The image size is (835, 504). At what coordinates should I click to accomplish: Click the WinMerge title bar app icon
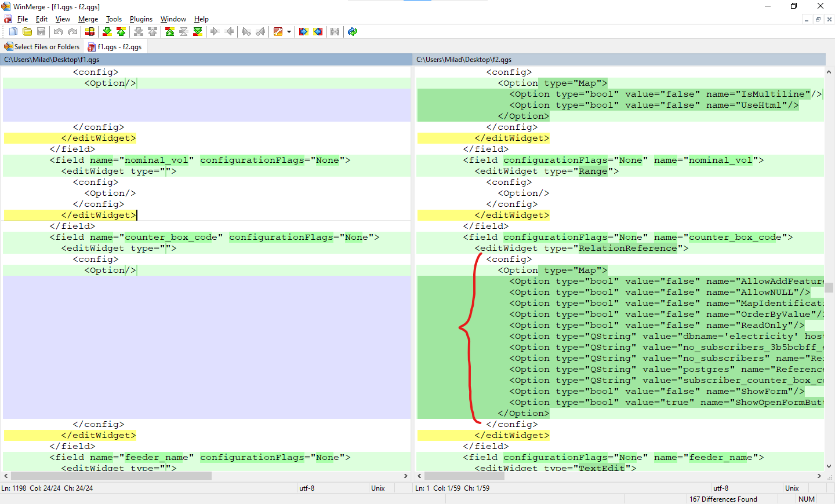(x=6, y=6)
